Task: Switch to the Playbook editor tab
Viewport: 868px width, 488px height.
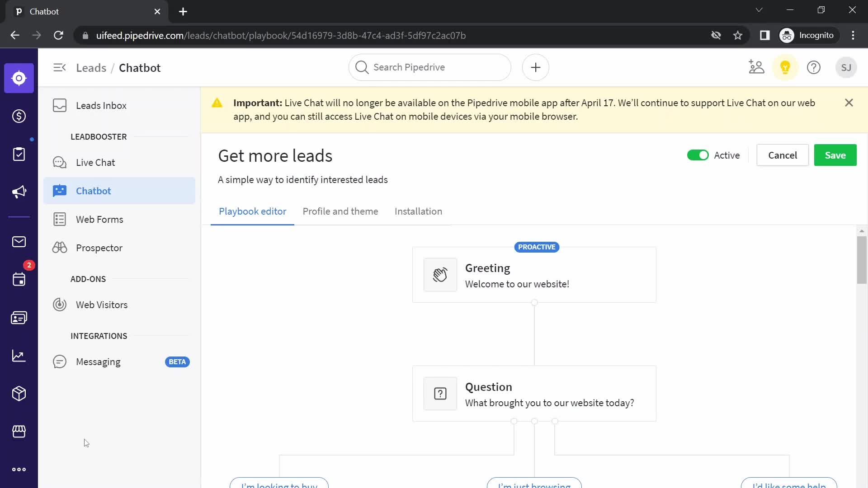Action: click(252, 211)
